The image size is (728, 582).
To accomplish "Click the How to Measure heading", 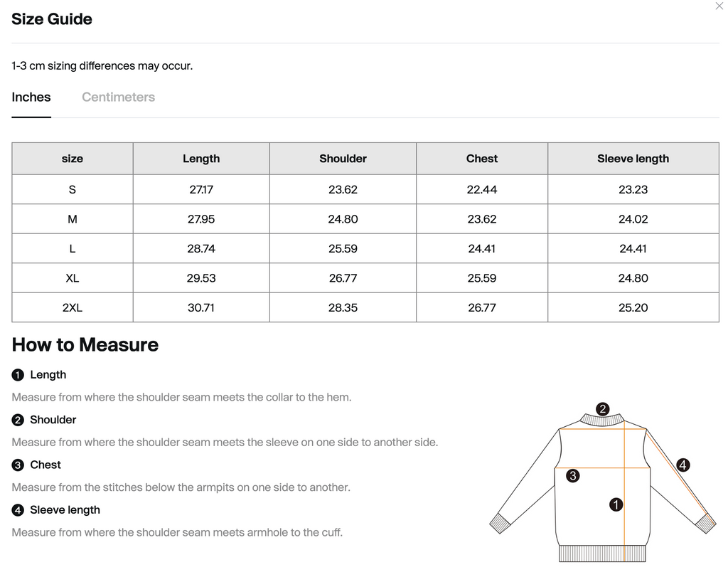I will point(85,345).
